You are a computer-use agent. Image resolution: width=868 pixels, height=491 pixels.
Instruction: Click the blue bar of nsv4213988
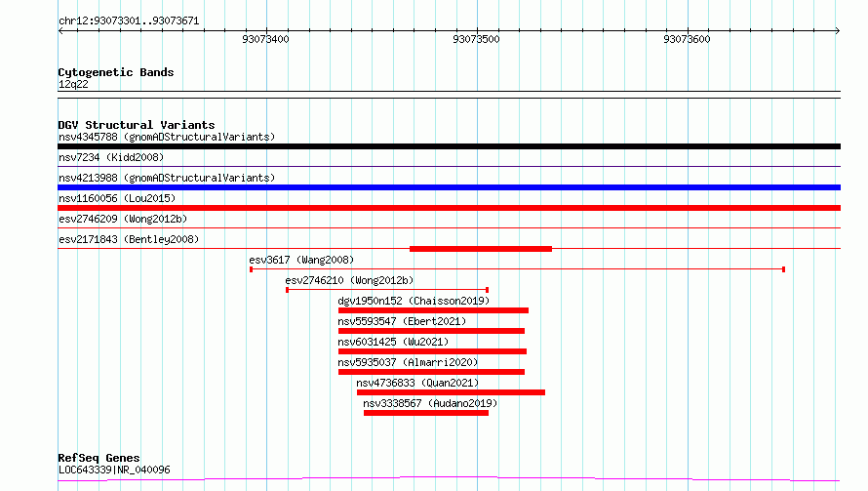(449, 187)
